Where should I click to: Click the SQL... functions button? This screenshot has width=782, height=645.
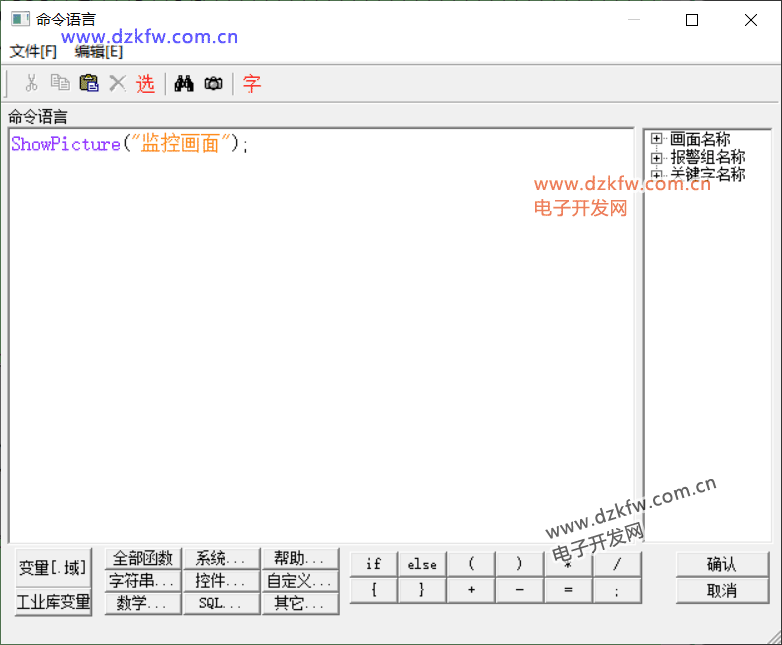(x=221, y=603)
